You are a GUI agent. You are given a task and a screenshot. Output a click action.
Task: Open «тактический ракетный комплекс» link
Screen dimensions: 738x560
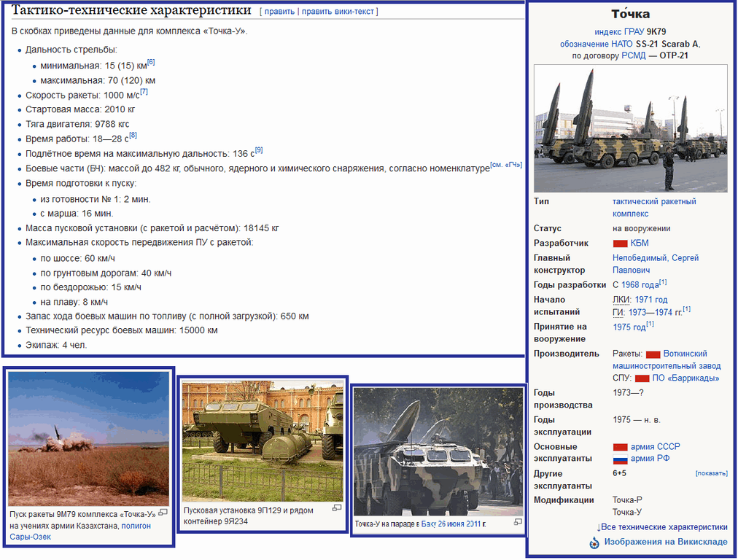pos(654,208)
